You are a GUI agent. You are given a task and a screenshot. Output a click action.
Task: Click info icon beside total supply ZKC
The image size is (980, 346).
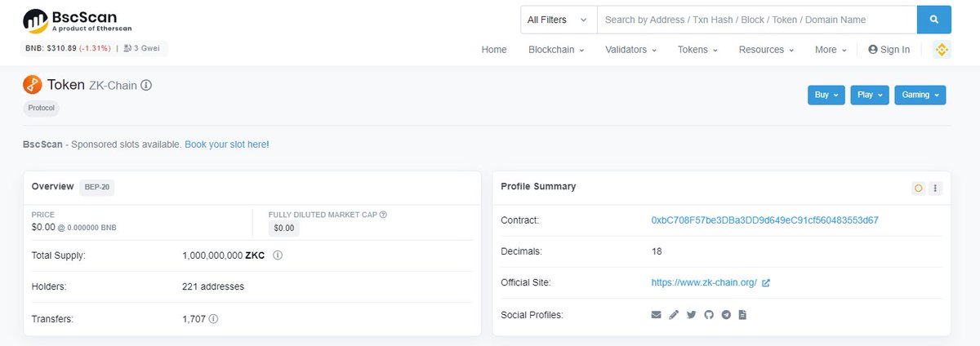(x=278, y=255)
